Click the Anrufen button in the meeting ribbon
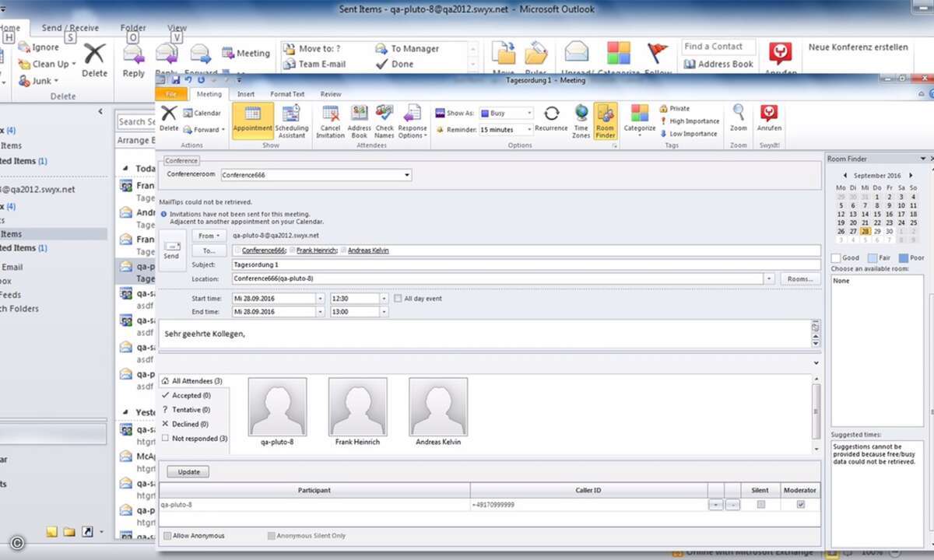This screenshot has height=560, width=934. click(769, 118)
